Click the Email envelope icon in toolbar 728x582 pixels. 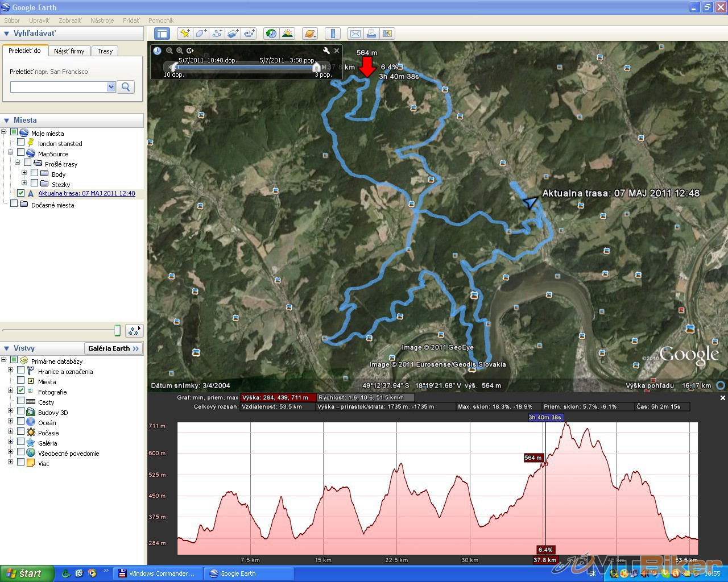(355, 34)
